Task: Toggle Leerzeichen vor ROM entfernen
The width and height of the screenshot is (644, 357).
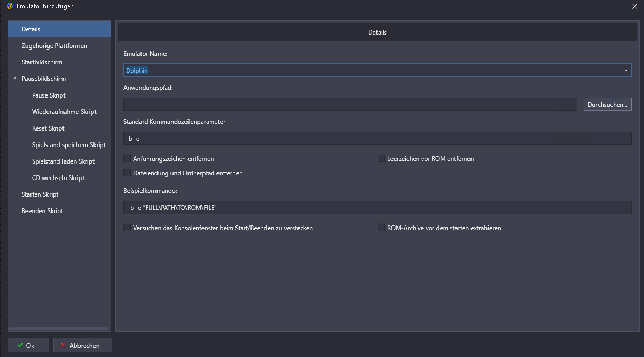Action: tap(381, 159)
